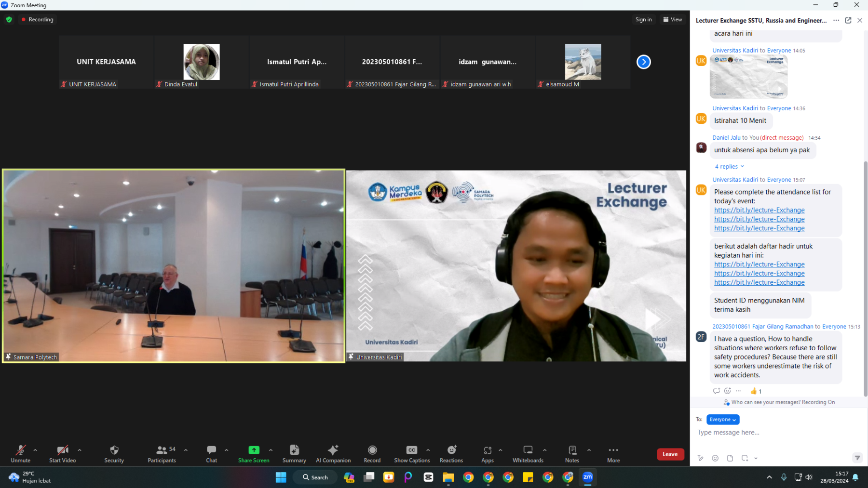Attach a file in chat composer

pos(730,458)
